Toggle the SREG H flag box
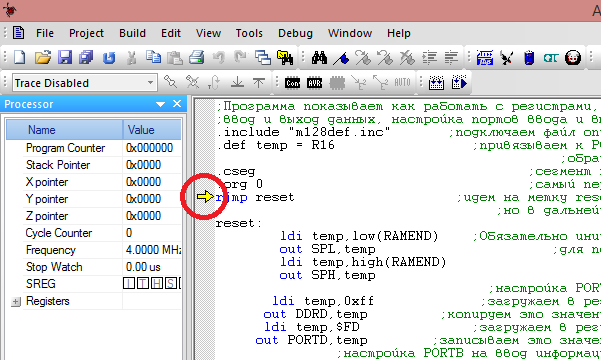The height and width of the screenshot is (360, 601). [x=156, y=284]
